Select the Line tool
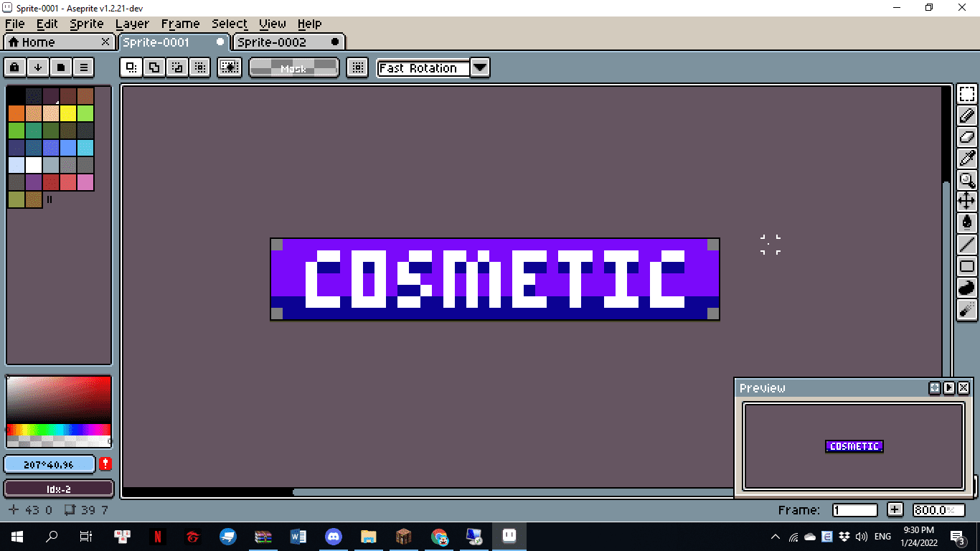The height and width of the screenshot is (551, 980). [x=967, y=244]
